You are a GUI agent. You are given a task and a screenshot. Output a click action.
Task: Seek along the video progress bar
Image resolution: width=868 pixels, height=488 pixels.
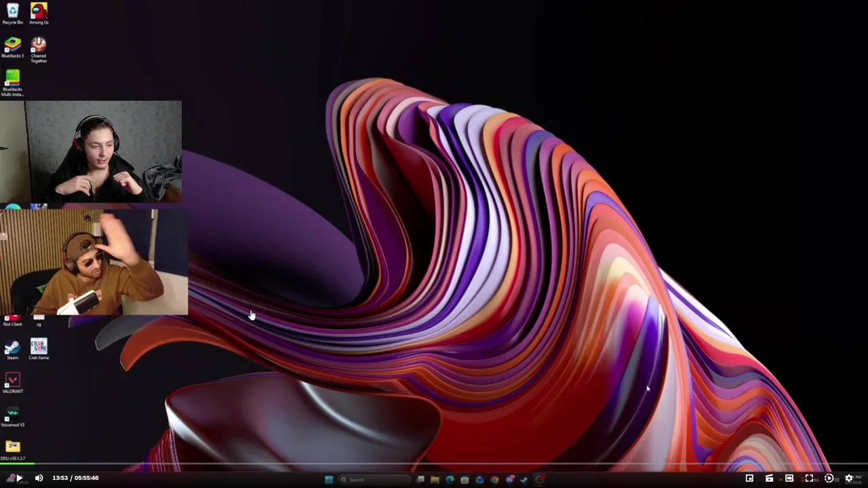coord(434,464)
